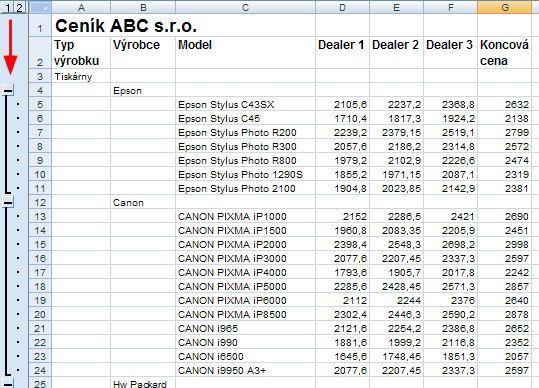Viewport: 539px width, 388px height.
Task: Select column D header
Action: pos(342,7)
